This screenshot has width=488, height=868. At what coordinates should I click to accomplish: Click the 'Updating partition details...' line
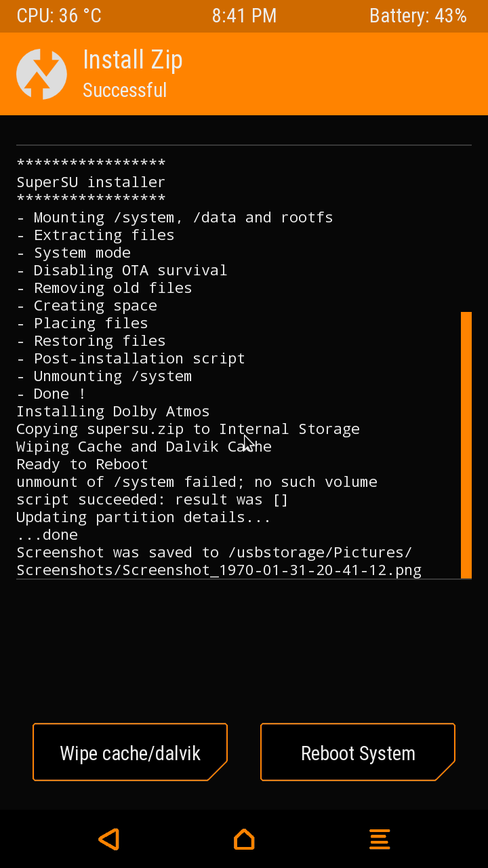(144, 517)
